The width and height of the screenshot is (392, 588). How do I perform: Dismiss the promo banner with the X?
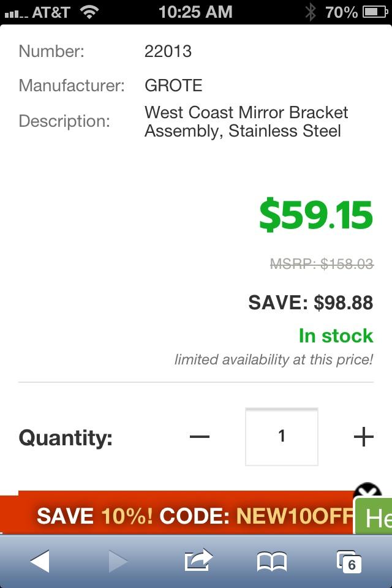pos(367,492)
